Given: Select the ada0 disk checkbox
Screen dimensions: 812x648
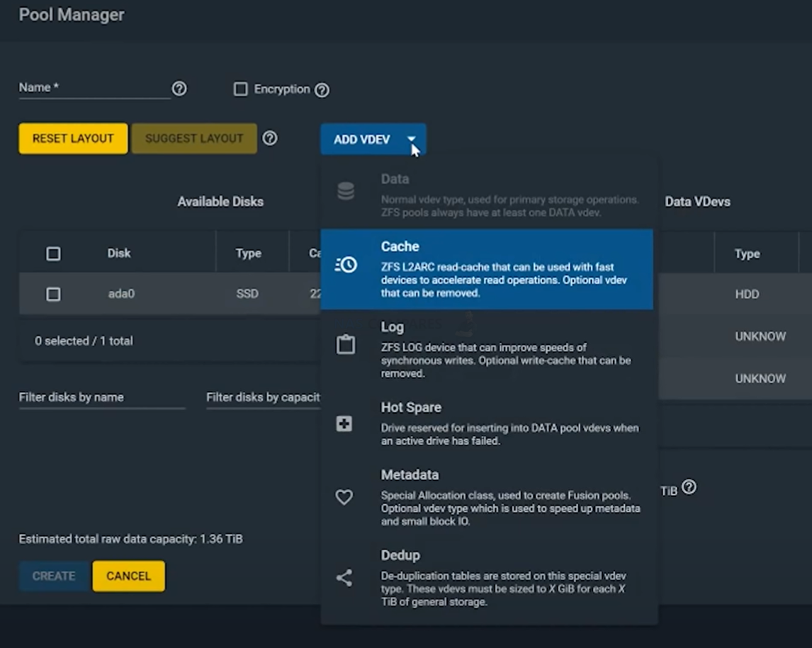Looking at the screenshot, I should click(x=53, y=294).
